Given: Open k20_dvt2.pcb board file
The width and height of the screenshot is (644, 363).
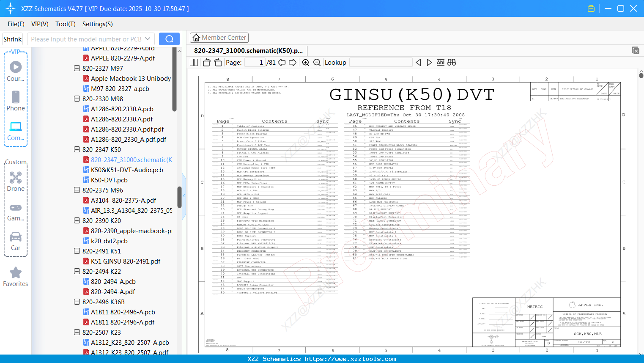Looking at the screenshot, I should 109,241.
